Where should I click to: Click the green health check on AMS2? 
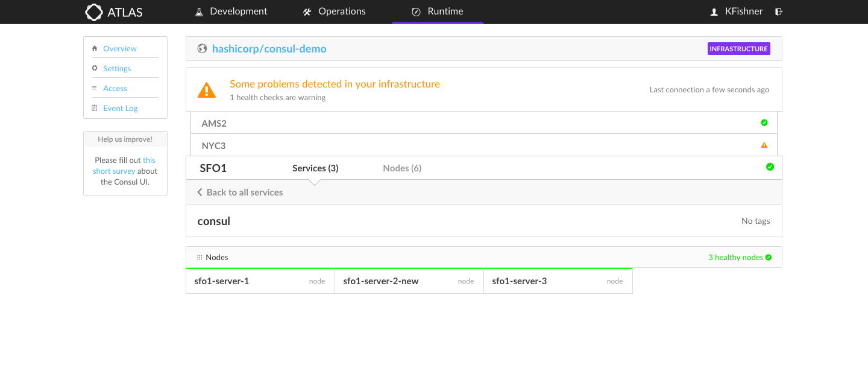coord(764,122)
